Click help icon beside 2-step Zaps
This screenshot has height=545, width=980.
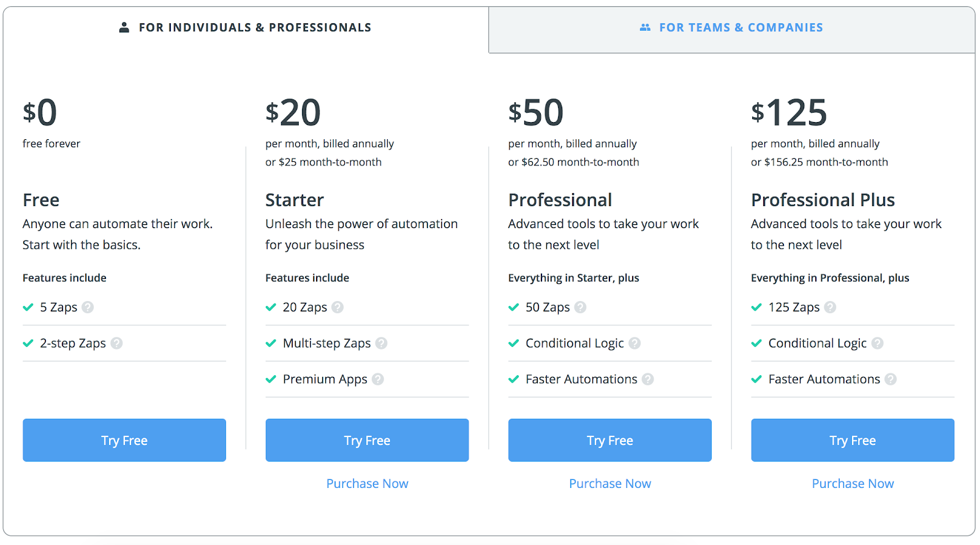click(x=116, y=343)
